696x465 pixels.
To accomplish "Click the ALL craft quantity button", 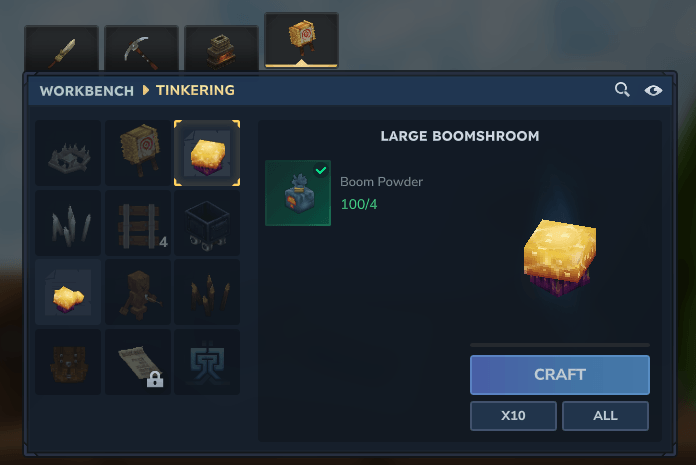I will point(605,416).
